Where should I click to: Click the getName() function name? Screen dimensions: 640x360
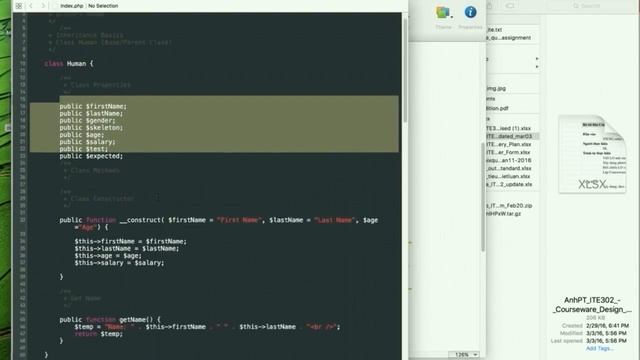coord(136,319)
